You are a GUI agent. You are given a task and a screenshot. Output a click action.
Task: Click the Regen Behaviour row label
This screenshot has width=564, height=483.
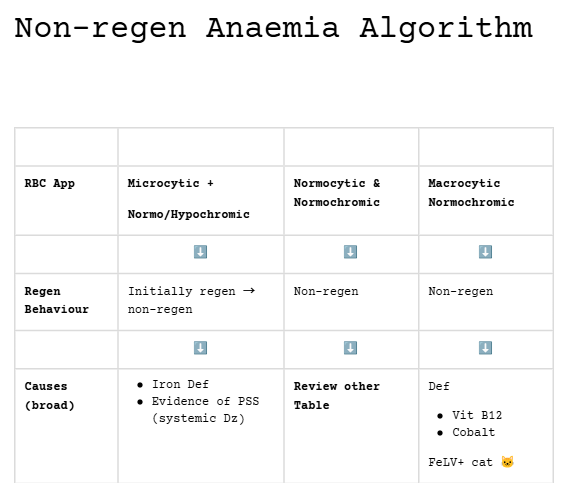[56, 300]
